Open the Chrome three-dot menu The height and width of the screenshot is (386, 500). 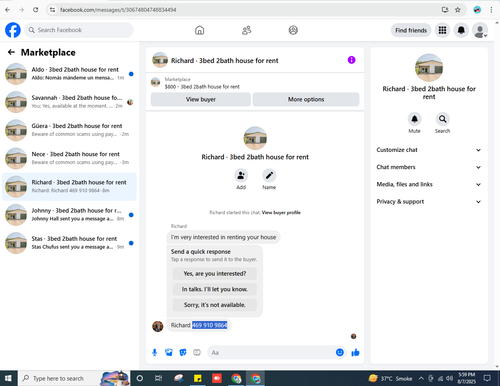click(491, 10)
